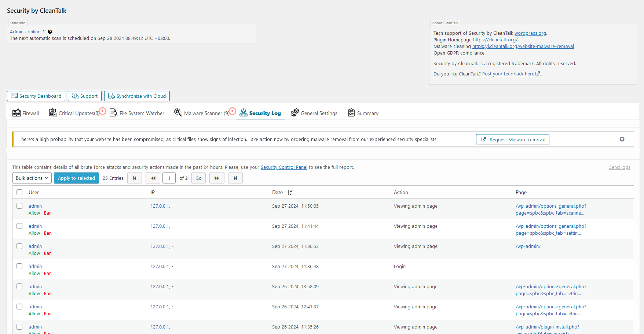Expand the Bulk actions dropdown

(32, 178)
